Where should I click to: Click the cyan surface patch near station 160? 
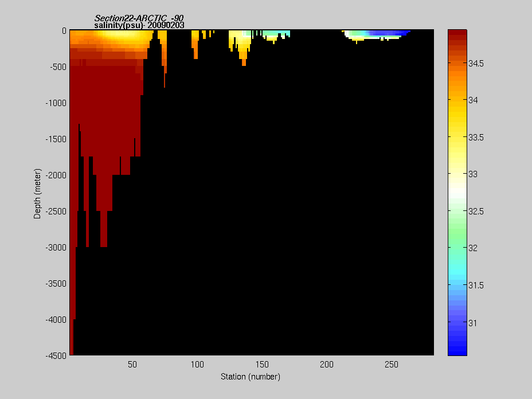tap(276, 33)
